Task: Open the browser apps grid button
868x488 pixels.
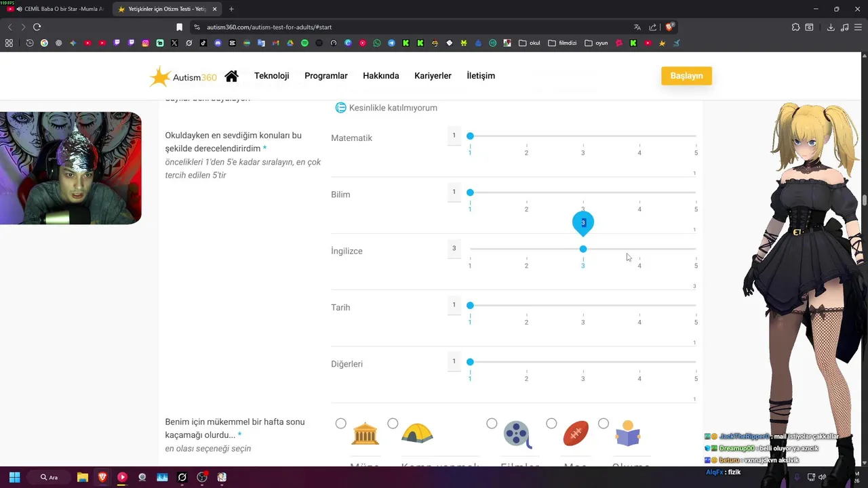Action: click(x=9, y=43)
